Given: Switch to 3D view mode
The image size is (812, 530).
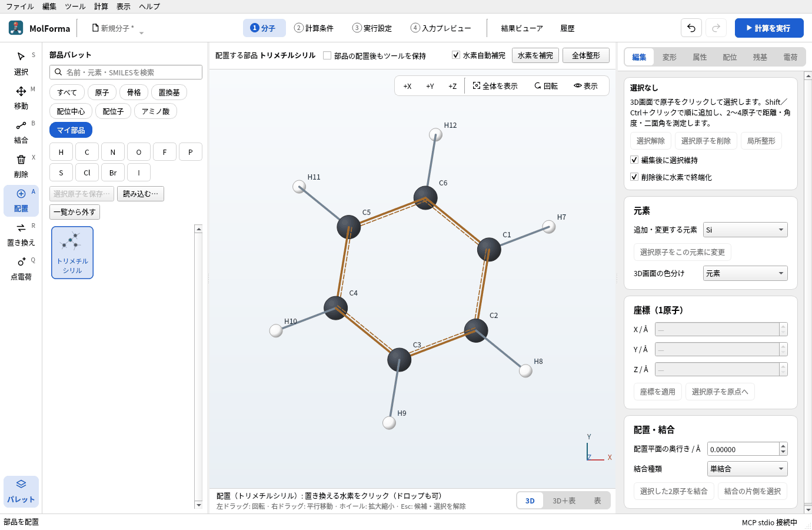Looking at the screenshot, I should tap(530, 501).
